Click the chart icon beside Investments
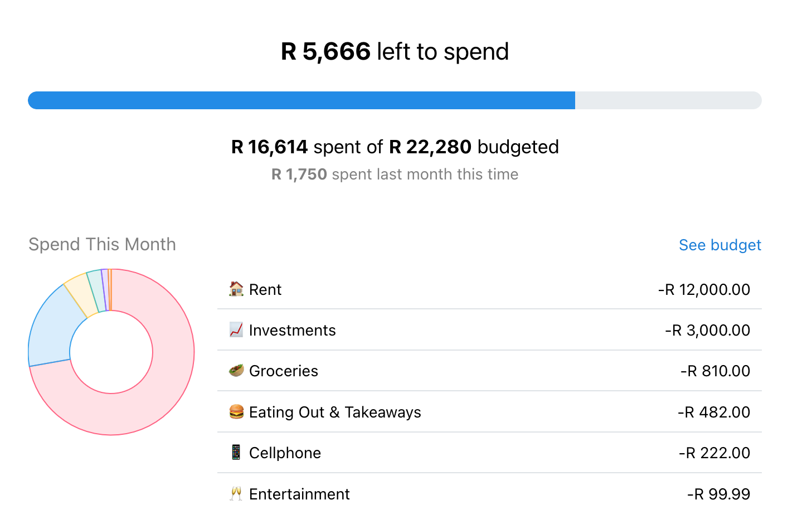This screenshot has height=529, width=812. click(236, 329)
